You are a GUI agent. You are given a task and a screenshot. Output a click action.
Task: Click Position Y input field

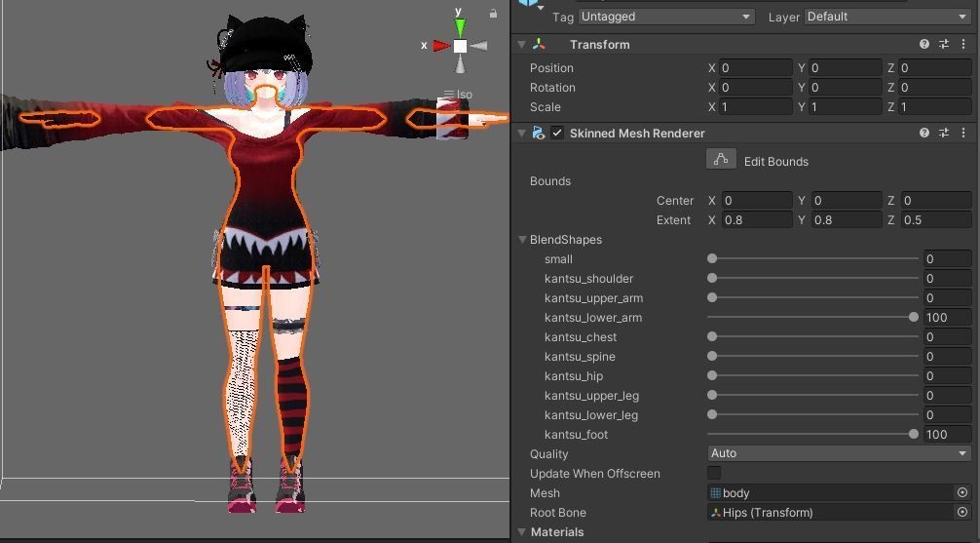click(x=845, y=67)
